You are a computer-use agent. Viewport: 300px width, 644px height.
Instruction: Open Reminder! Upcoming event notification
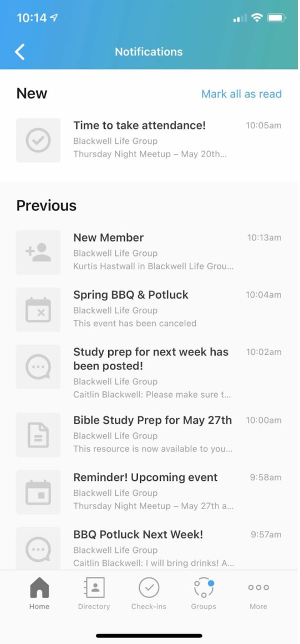point(149,492)
